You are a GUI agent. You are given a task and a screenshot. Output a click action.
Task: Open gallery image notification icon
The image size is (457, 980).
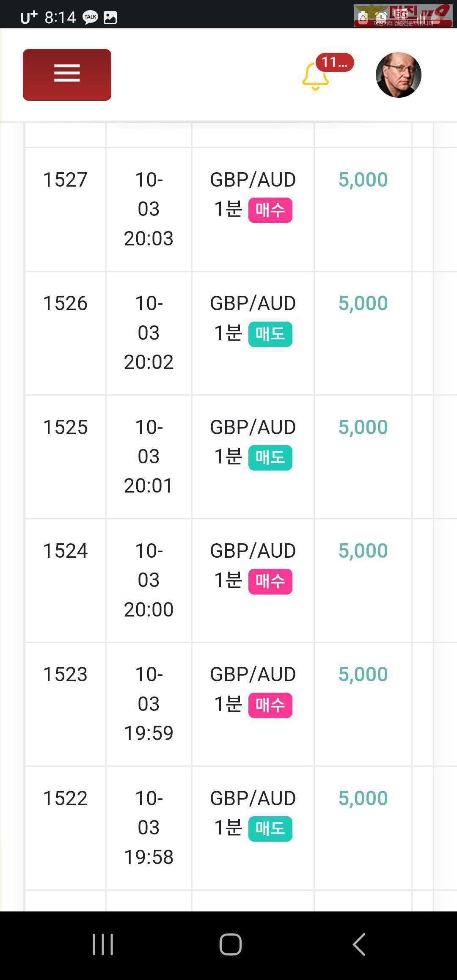(x=110, y=17)
